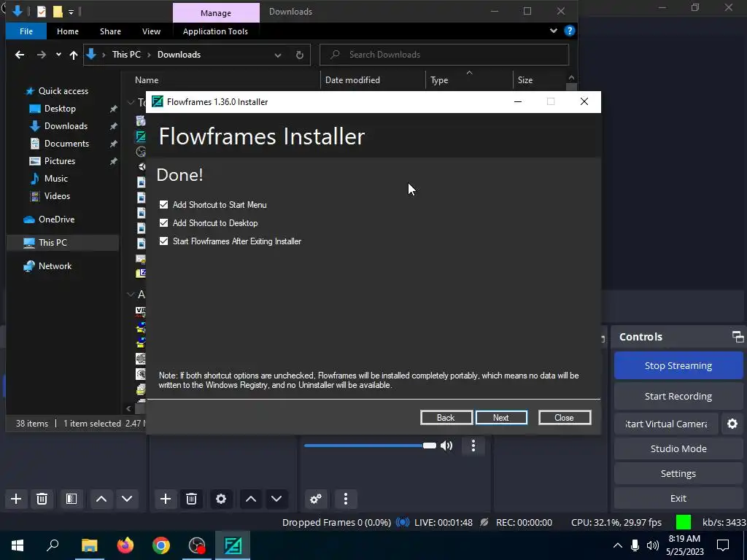The image size is (747, 560).
Task: Remove selected scene with trash icon
Action: coord(42,499)
